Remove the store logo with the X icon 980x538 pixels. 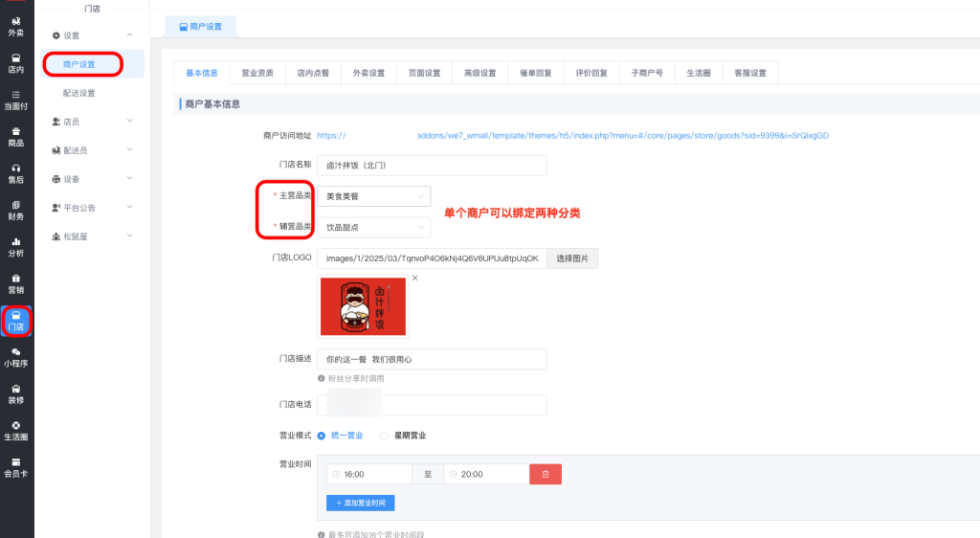click(x=414, y=279)
